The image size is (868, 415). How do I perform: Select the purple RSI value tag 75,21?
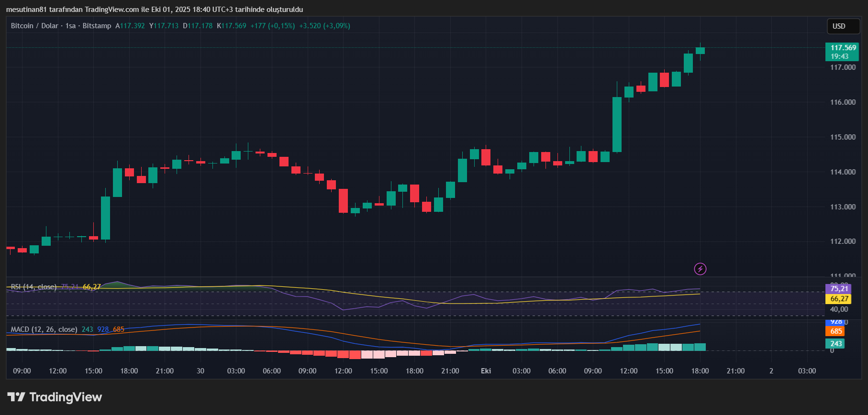(838, 289)
